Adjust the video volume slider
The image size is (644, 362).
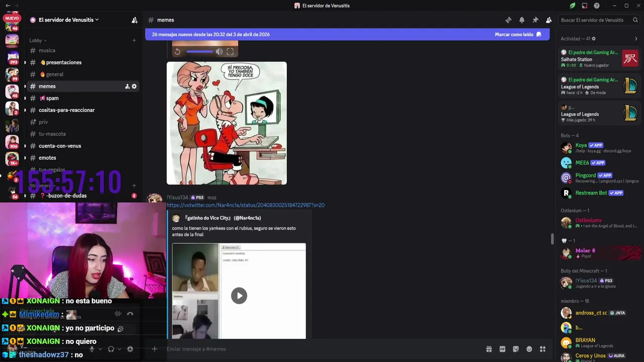(200, 51)
